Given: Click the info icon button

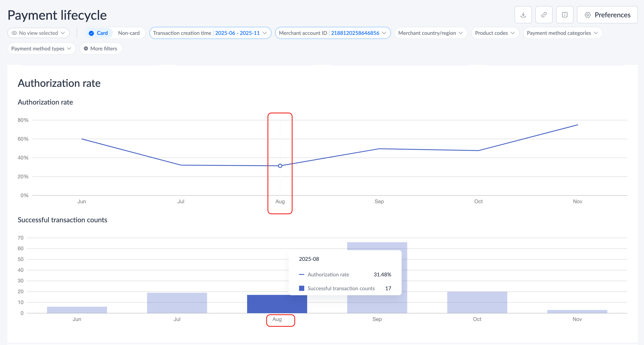Looking at the screenshot, I should (x=565, y=15).
